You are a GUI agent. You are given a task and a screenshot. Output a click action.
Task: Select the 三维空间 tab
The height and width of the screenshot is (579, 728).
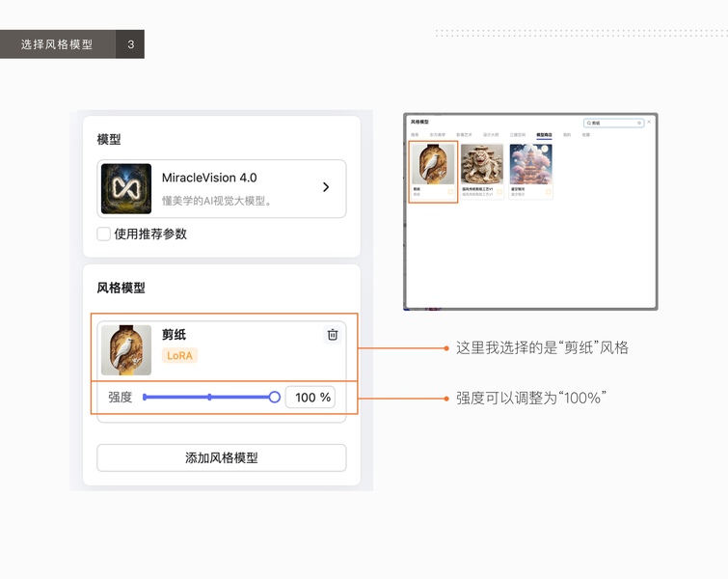coord(518,135)
